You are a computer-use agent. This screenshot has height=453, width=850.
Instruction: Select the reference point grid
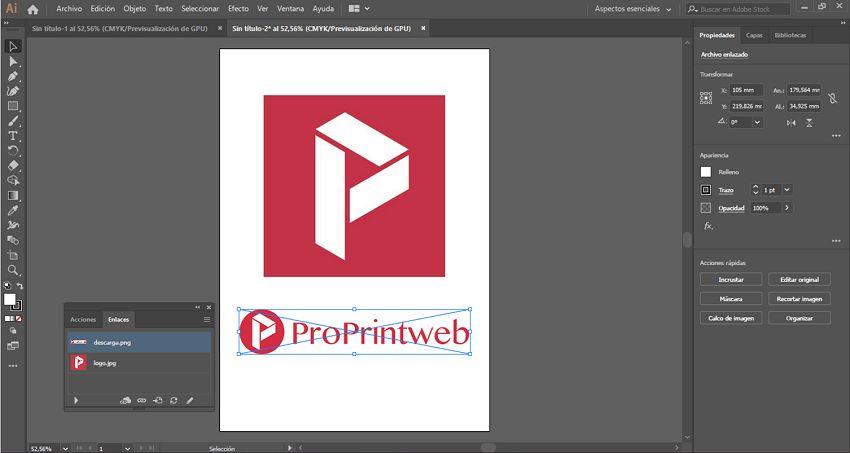pos(706,98)
